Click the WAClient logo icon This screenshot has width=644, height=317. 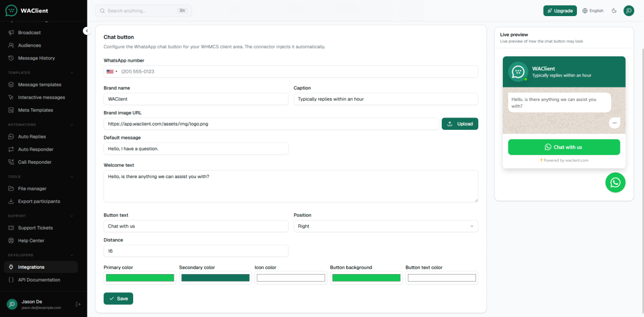coord(11,10)
